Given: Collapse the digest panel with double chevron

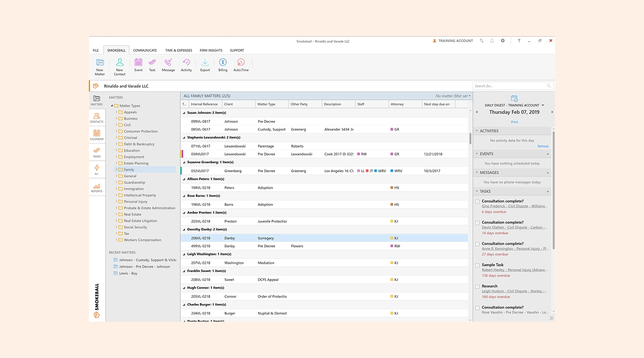Looking at the screenshot, I should click(x=551, y=318).
